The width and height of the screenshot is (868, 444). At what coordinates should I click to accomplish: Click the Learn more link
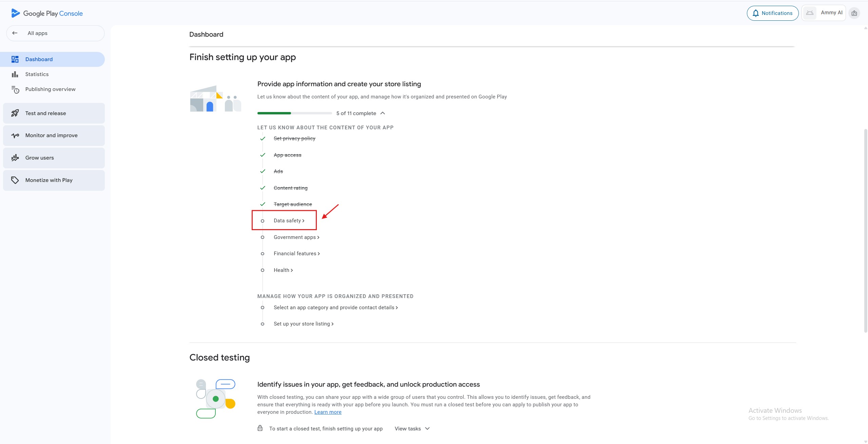(x=328, y=412)
